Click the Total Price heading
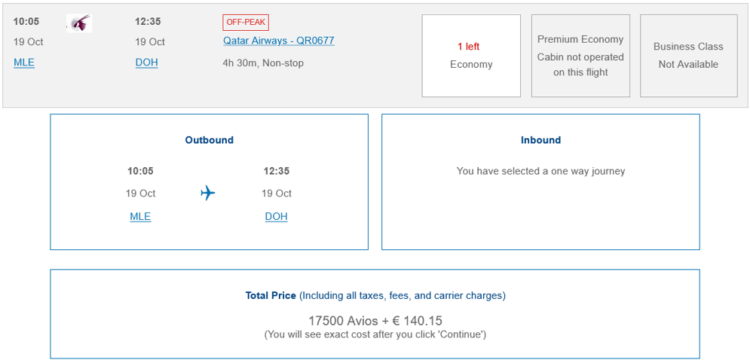This screenshot has width=750, height=360. pyautogui.click(x=271, y=295)
